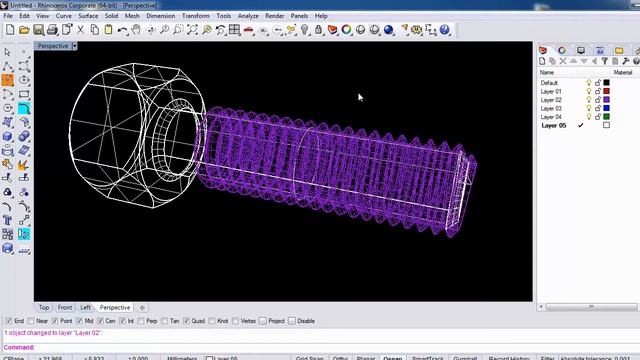This screenshot has width=640, height=360.
Task: Enable the Vertex osnap checkbox
Action: click(236, 321)
